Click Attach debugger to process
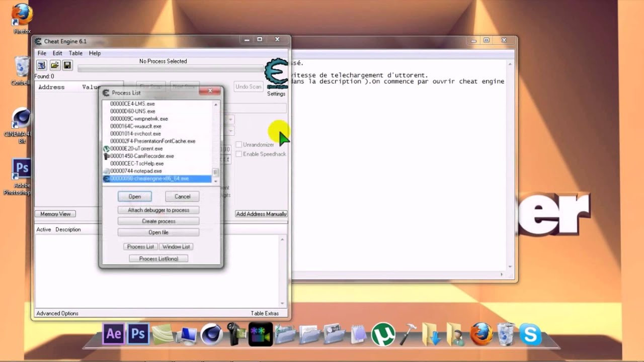This screenshot has height=362, width=644. click(158, 210)
